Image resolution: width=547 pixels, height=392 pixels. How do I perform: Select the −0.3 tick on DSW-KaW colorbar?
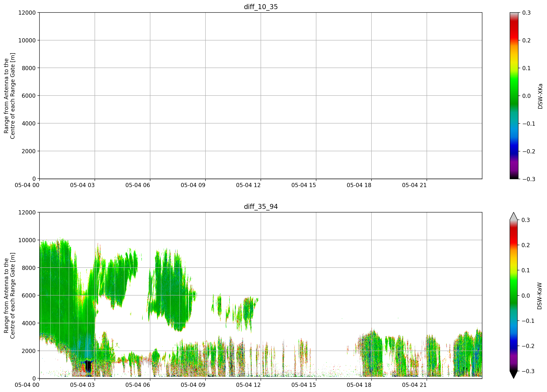coord(528,371)
